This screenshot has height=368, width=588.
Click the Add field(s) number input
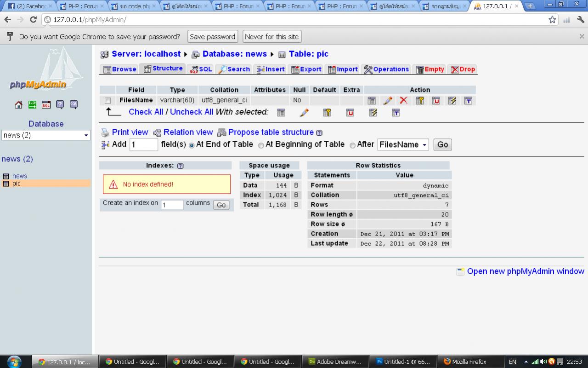(144, 145)
